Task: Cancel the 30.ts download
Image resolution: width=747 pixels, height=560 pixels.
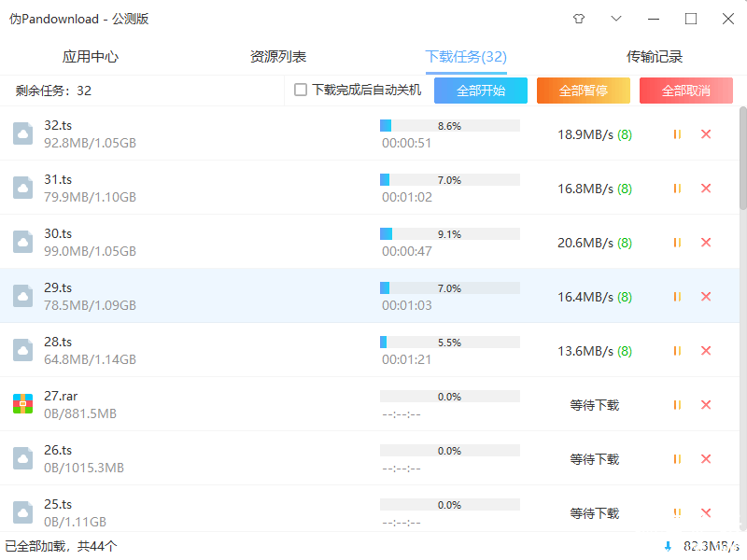Action: click(706, 243)
